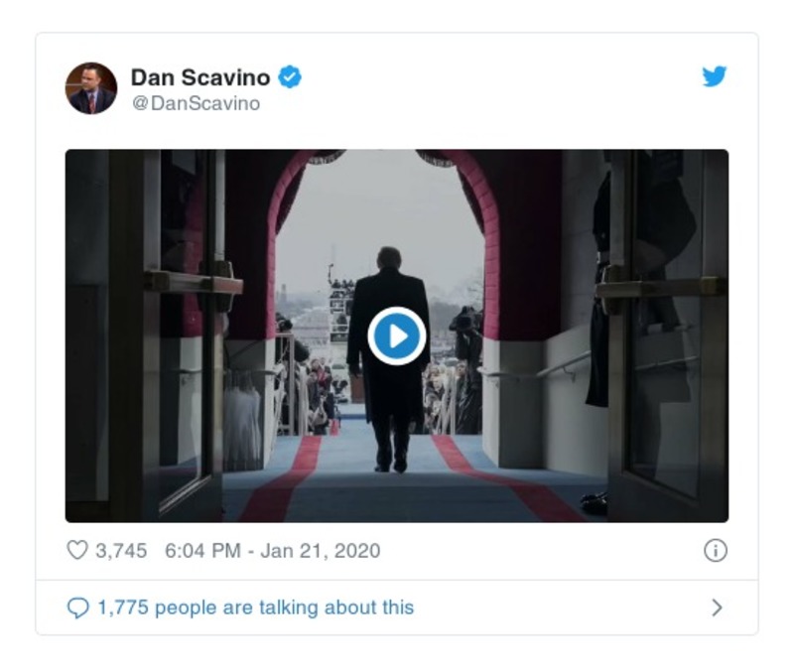
Task: Click the Dan Scavino display name
Action: coord(201,77)
